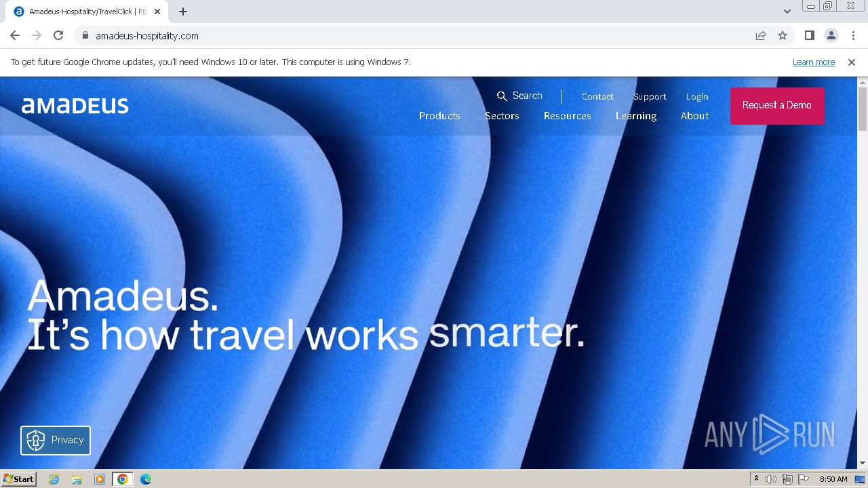Click the network tray icon

[787, 479]
